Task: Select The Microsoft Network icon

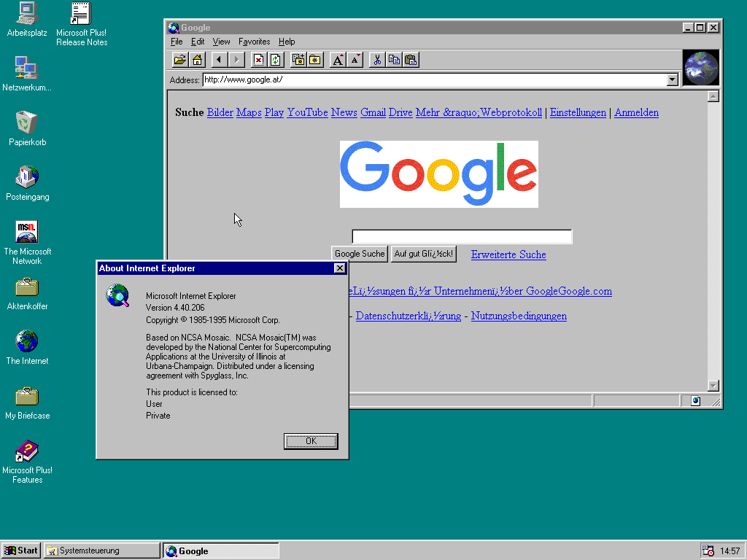Action: pyautogui.click(x=27, y=243)
